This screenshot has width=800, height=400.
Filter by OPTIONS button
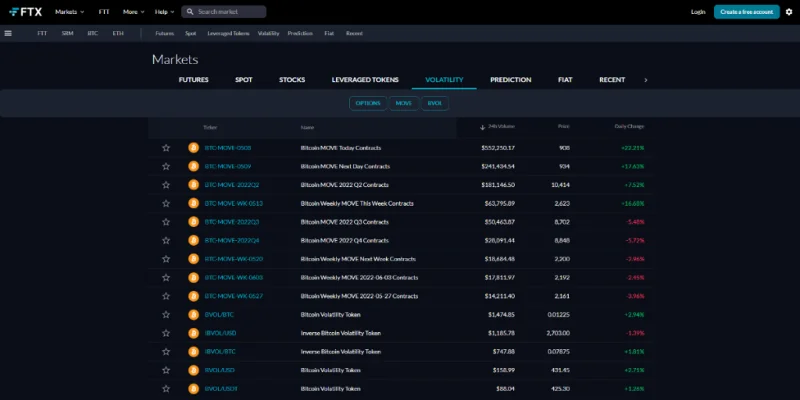pos(368,103)
